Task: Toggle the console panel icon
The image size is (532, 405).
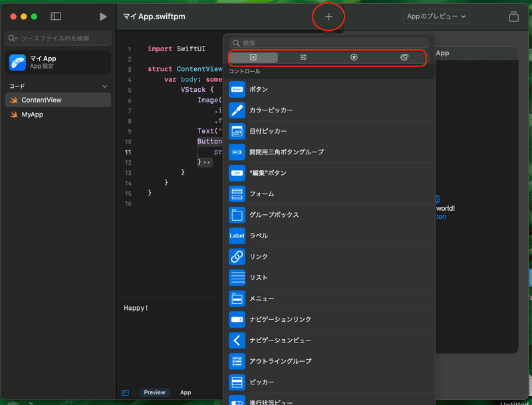Action: pyautogui.click(x=125, y=392)
